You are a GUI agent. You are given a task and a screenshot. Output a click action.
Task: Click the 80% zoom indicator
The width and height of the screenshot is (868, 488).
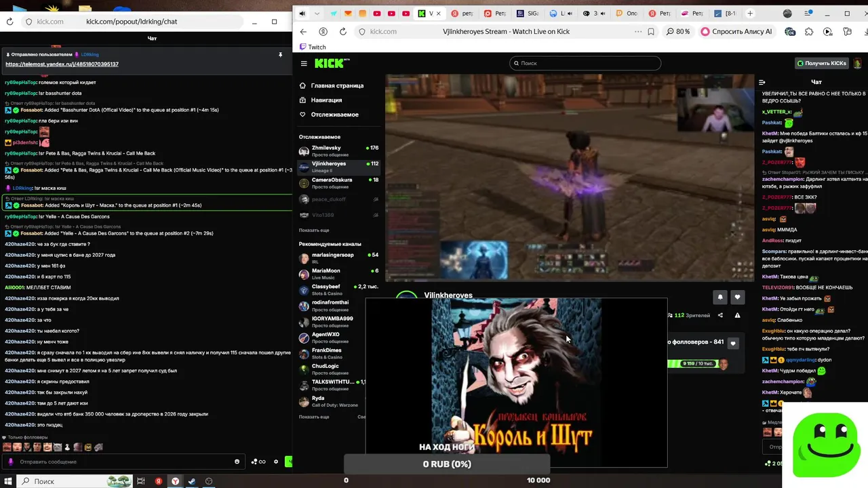(x=678, y=31)
